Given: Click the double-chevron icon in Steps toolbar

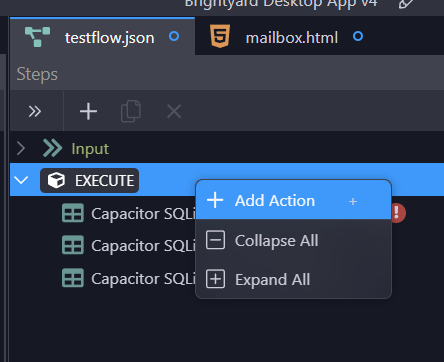Looking at the screenshot, I should tap(35, 111).
